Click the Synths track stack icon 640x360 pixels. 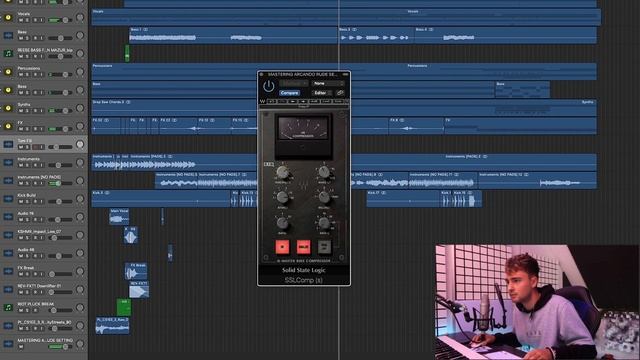pos(8,108)
